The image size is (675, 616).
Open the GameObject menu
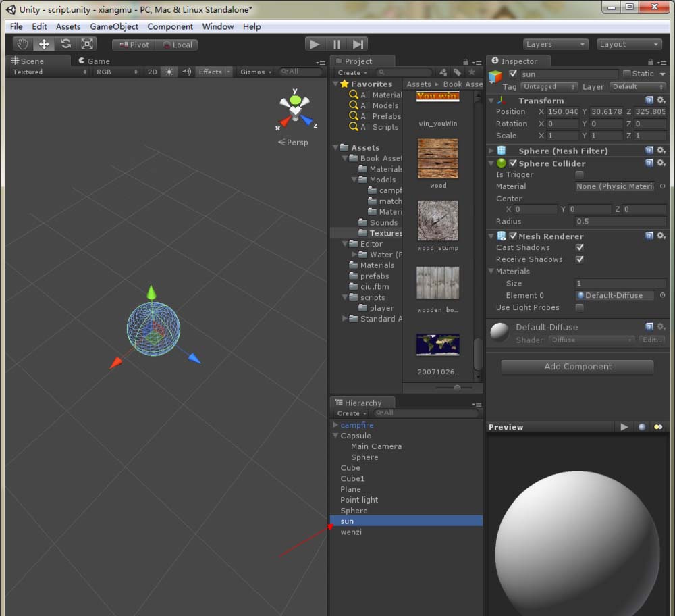pos(114,26)
